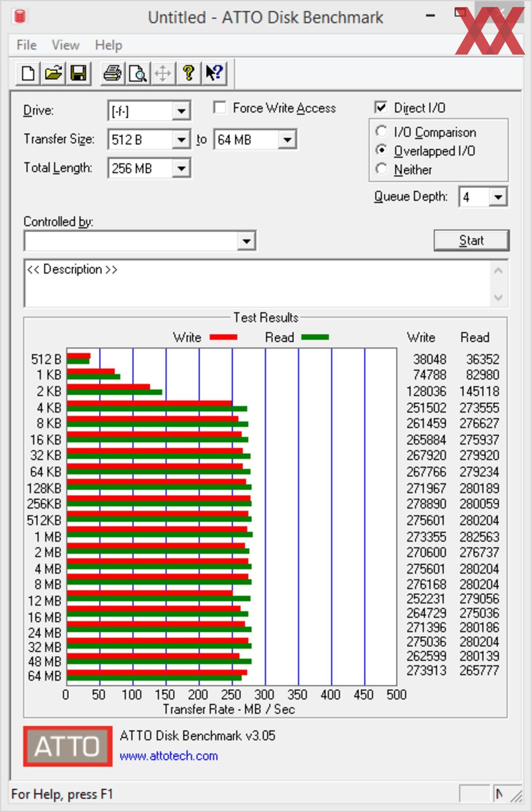
Task: Click the ATTO Disk Benchmark v3.05 text
Action: click(198, 735)
